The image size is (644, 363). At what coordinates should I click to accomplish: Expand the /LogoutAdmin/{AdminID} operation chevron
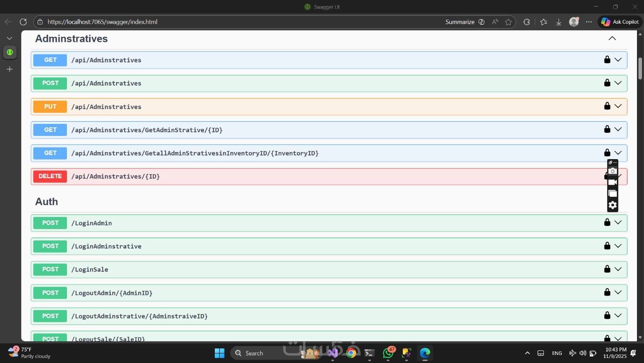click(618, 293)
